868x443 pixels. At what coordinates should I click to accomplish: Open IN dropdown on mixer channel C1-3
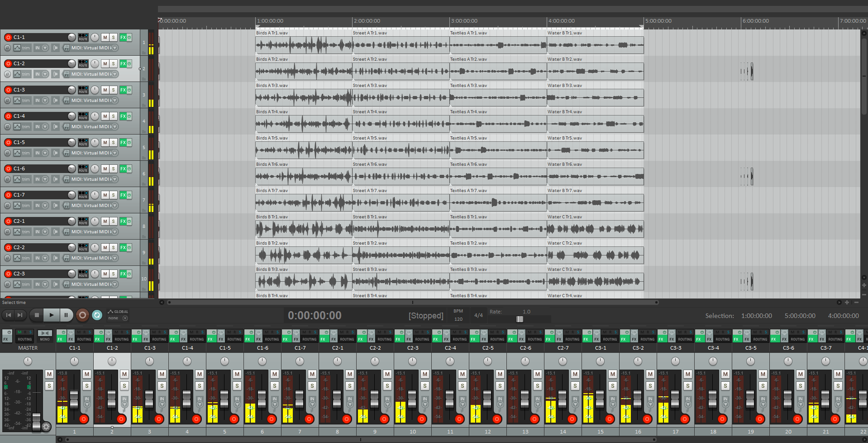click(162, 402)
